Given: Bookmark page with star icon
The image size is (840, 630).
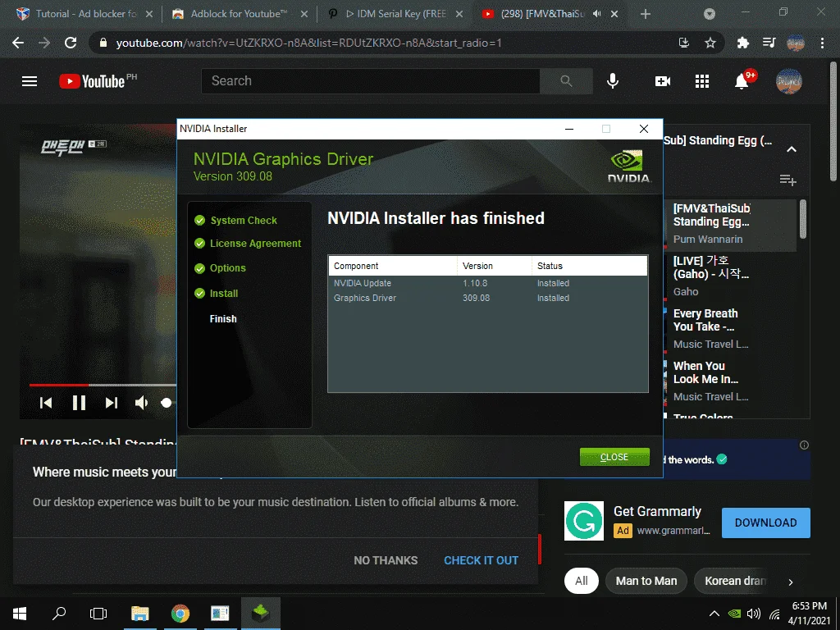Looking at the screenshot, I should [x=710, y=43].
